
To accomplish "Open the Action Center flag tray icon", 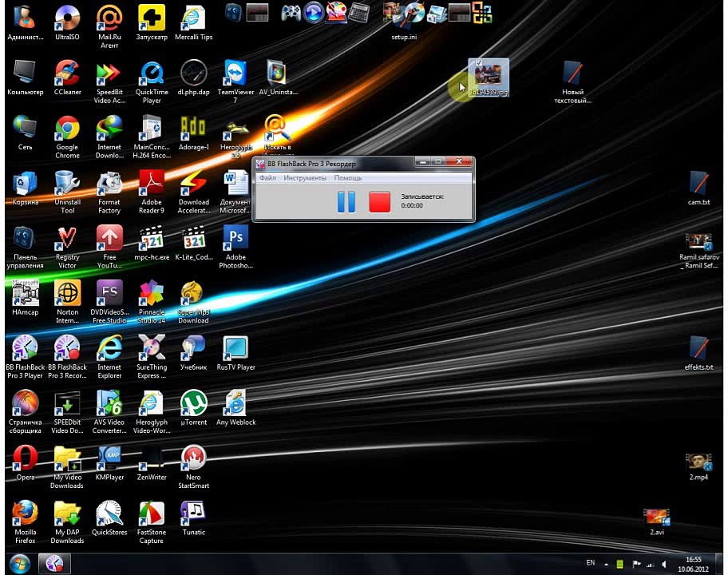I will [x=636, y=565].
